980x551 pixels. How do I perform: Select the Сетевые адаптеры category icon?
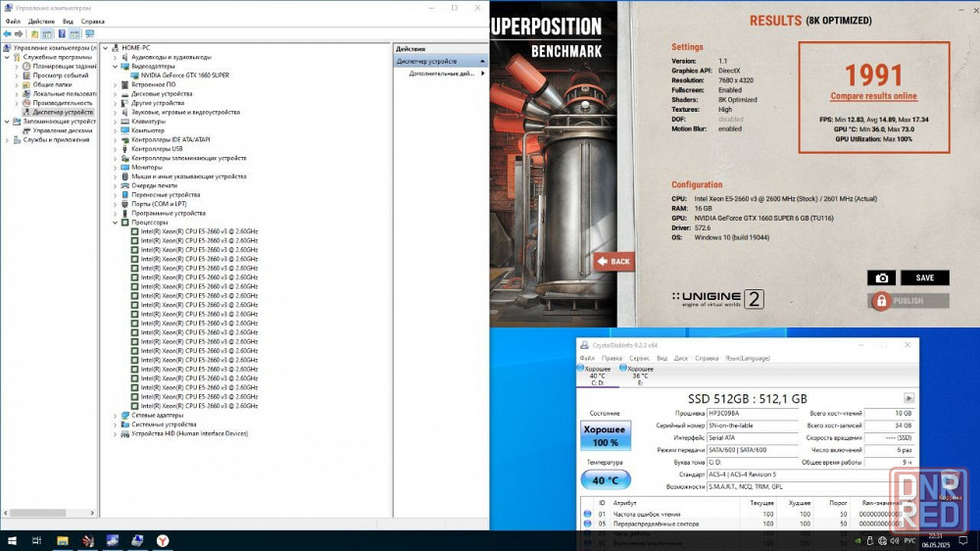pos(125,416)
